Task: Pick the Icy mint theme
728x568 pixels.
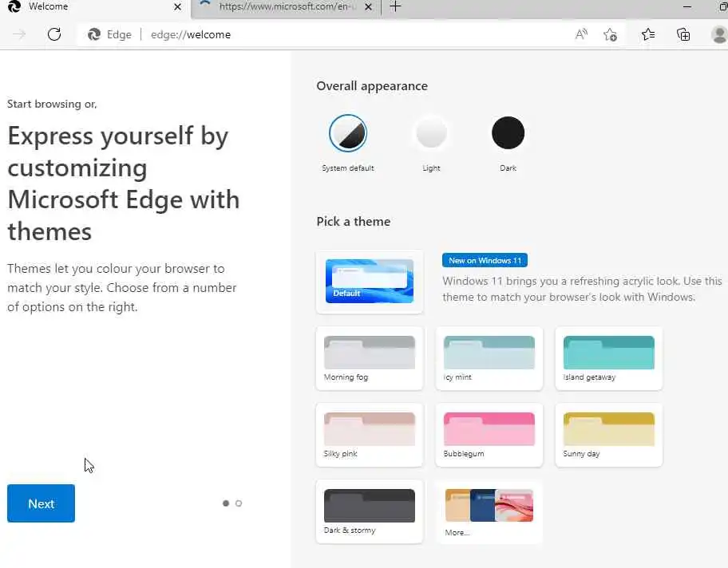Action: pyautogui.click(x=489, y=358)
